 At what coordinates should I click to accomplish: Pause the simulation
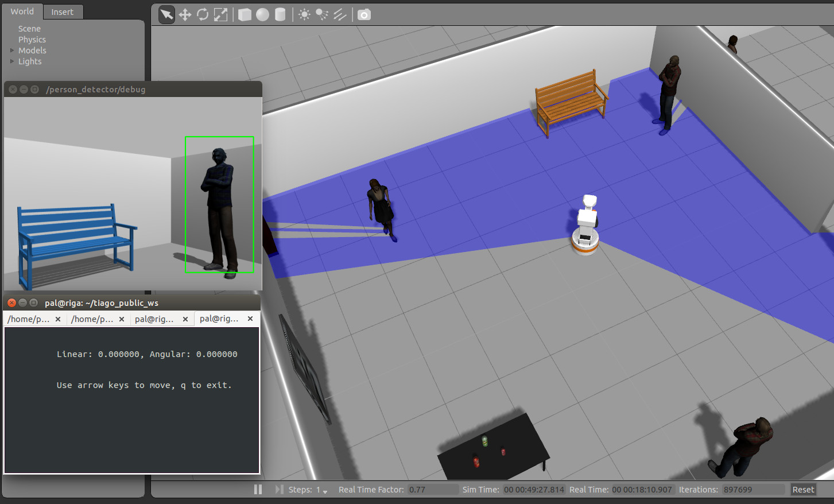click(x=258, y=490)
